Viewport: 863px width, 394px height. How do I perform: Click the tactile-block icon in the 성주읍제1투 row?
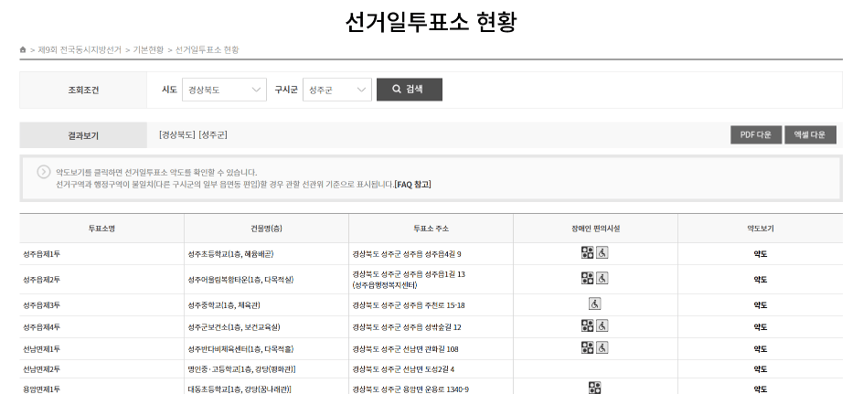click(x=587, y=253)
